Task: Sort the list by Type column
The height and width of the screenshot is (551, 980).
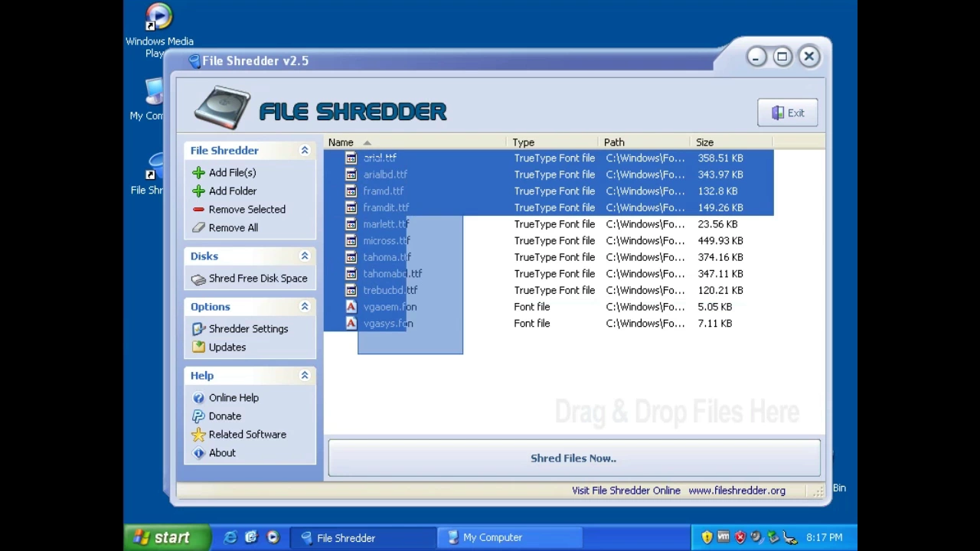Action: (x=554, y=142)
